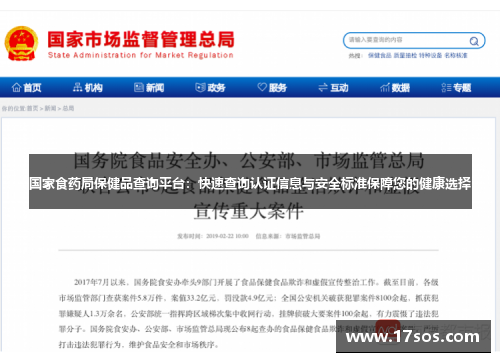The image size is (500, 362).
Task: Click the shield icon beside 政务
Action: [200, 87]
